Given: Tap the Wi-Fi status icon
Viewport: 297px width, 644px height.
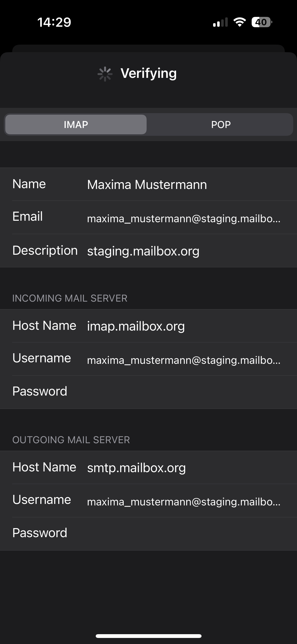Looking at the screenshot, I should pyautogui.click(x=240, y=22).
